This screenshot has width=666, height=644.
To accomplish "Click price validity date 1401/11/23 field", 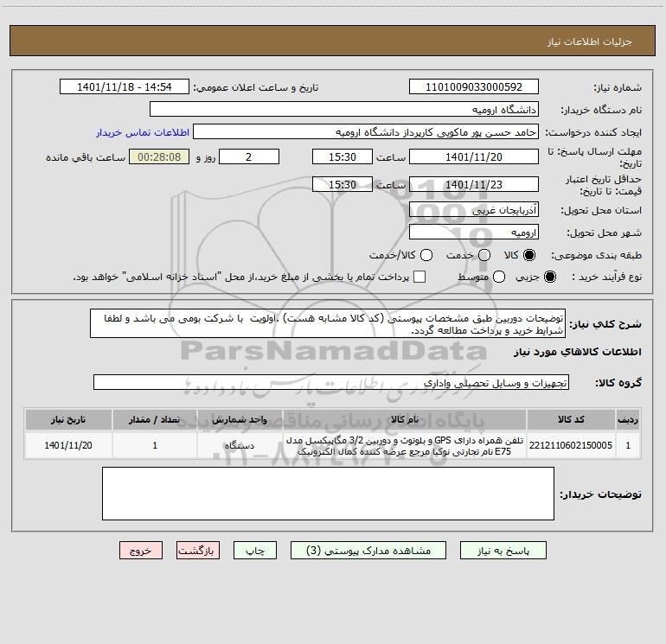I will (474, 184).
